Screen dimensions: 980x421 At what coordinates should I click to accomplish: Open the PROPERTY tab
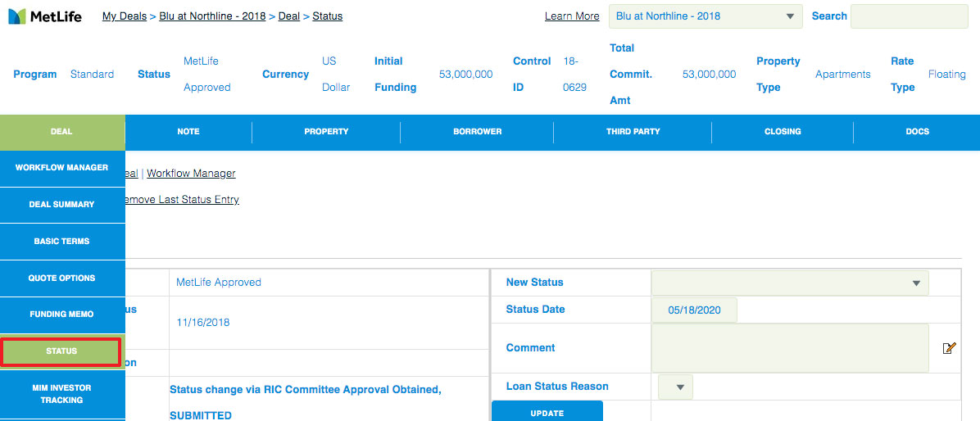[326, 132]
